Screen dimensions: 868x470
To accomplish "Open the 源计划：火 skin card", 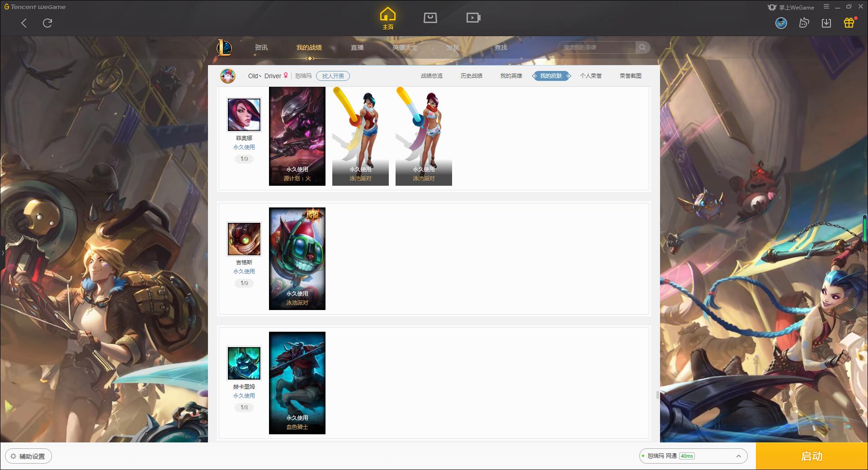I will [297, 136].
